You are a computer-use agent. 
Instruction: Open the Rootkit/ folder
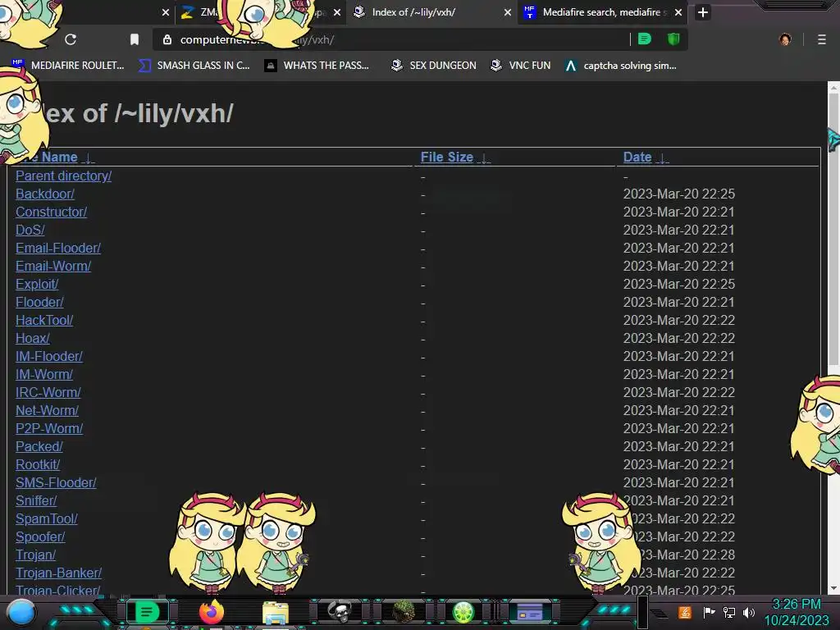pos(38,464)
